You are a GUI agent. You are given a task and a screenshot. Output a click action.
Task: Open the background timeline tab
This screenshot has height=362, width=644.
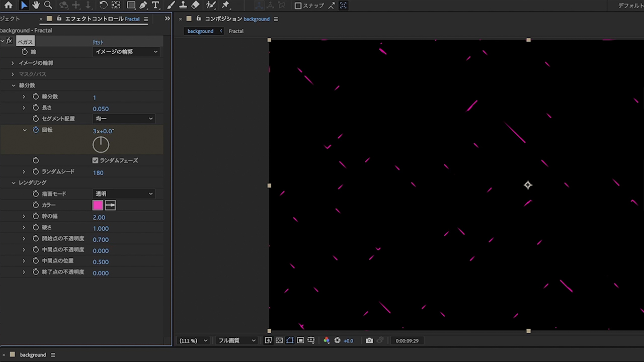point(33,355)
